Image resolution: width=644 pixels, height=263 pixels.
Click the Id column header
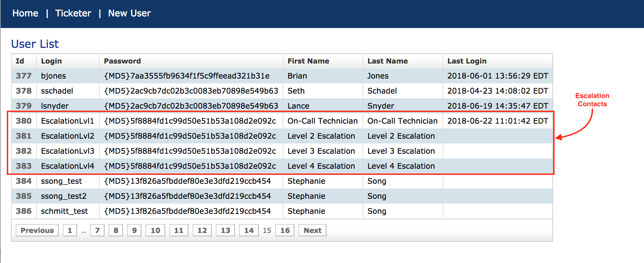point(20,61)
